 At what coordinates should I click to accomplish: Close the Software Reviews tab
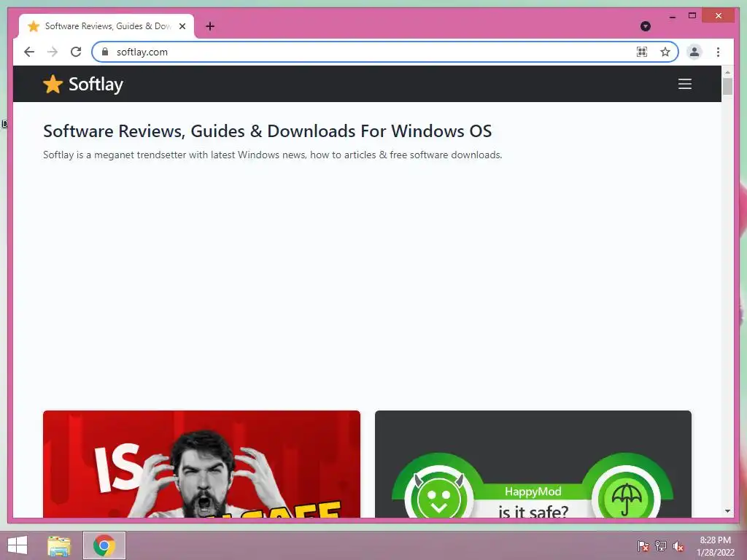coord(182,26)
